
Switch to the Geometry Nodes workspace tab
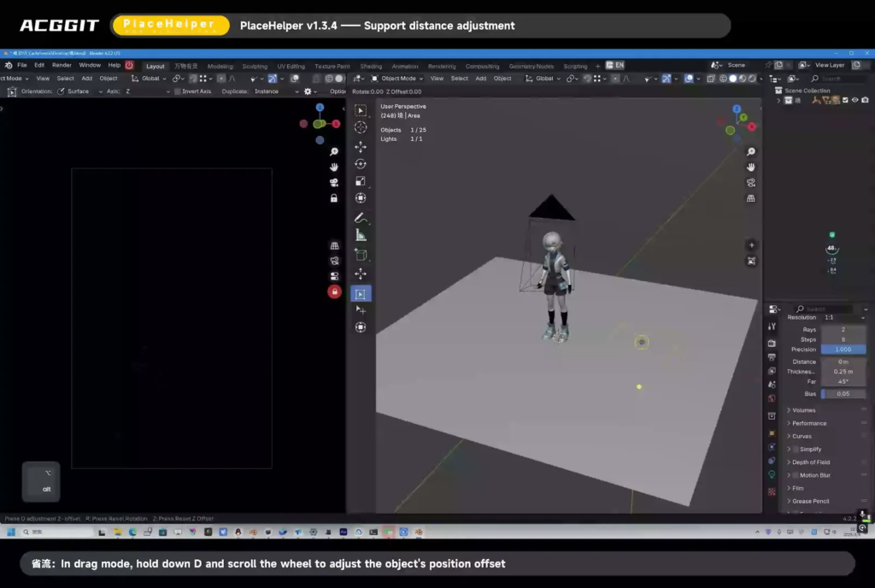click(x=531, y=67)
